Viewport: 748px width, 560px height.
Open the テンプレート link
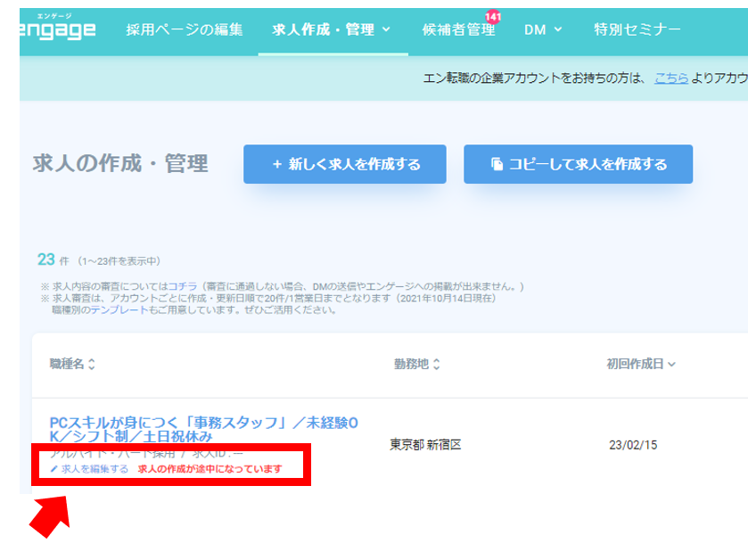[x=119, y=309]
